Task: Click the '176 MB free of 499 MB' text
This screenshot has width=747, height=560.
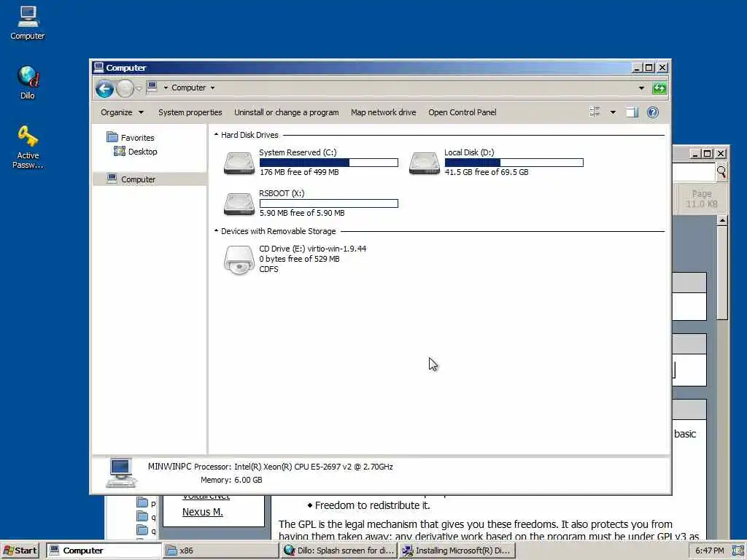Action: 299,172
